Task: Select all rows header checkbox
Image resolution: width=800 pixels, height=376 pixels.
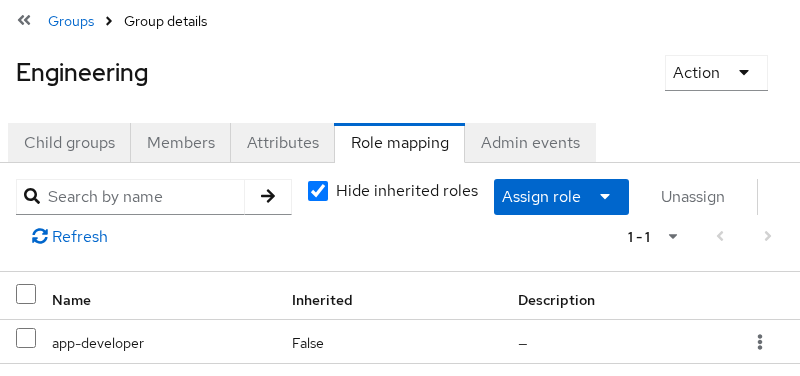Action: tap(26, 294)
